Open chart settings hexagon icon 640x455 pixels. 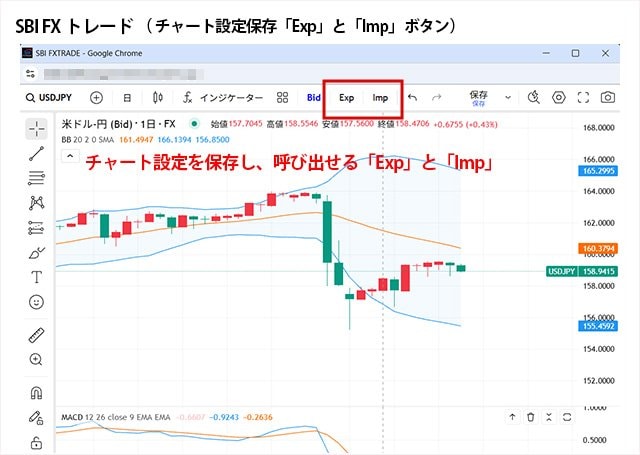coord(558,98)
